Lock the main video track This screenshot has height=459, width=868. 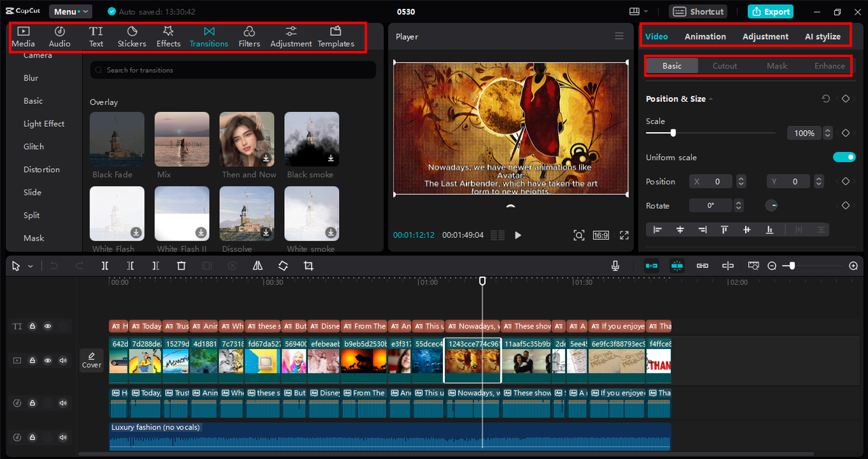[32, 361]
